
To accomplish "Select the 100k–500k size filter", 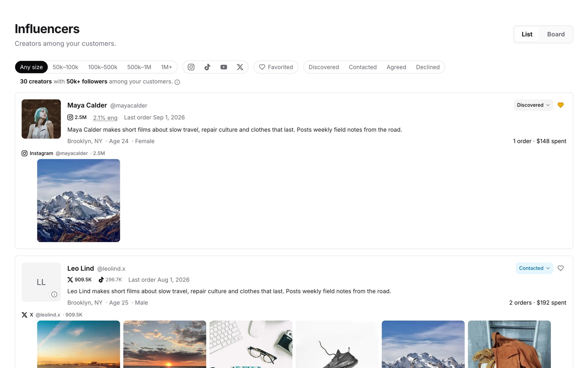I will 103,67.
